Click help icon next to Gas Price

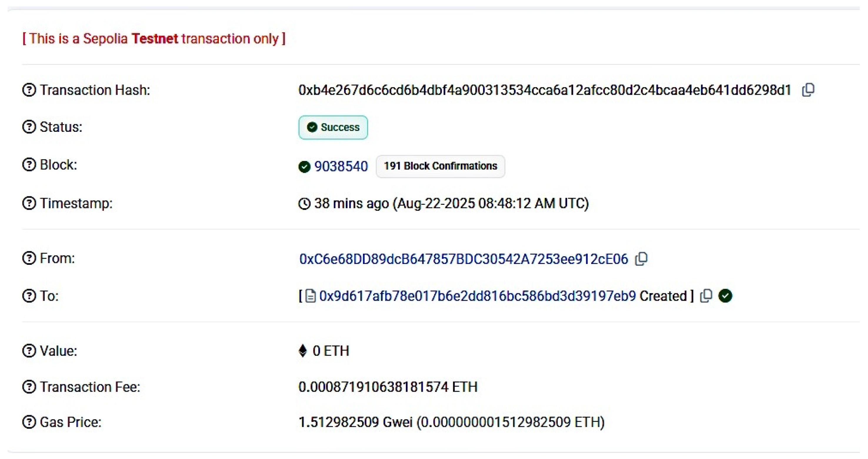[29, 422]
